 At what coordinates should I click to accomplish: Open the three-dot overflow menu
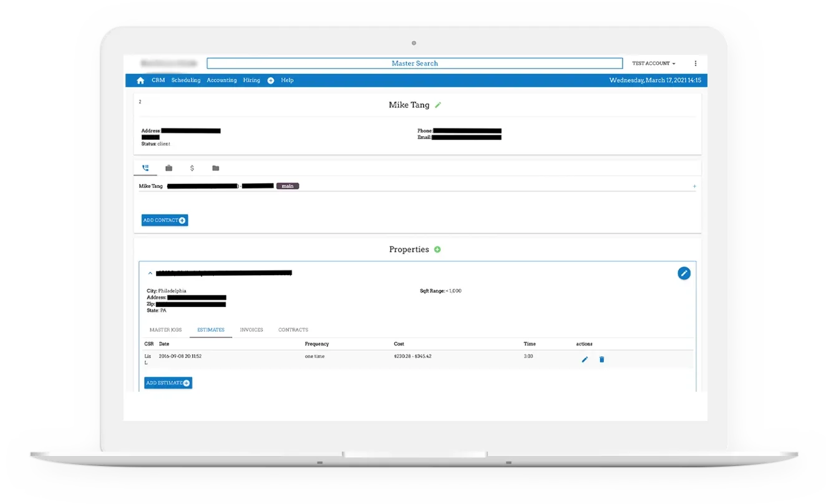point(696,64)
